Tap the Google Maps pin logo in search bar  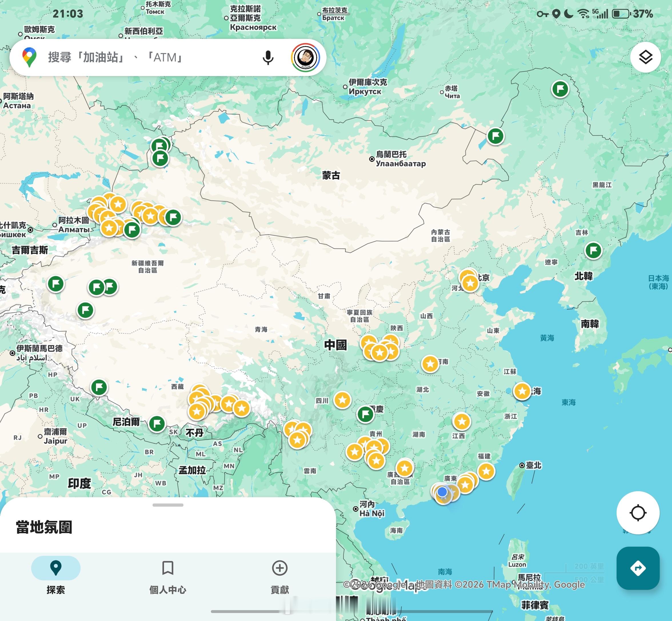pos(29,57)
